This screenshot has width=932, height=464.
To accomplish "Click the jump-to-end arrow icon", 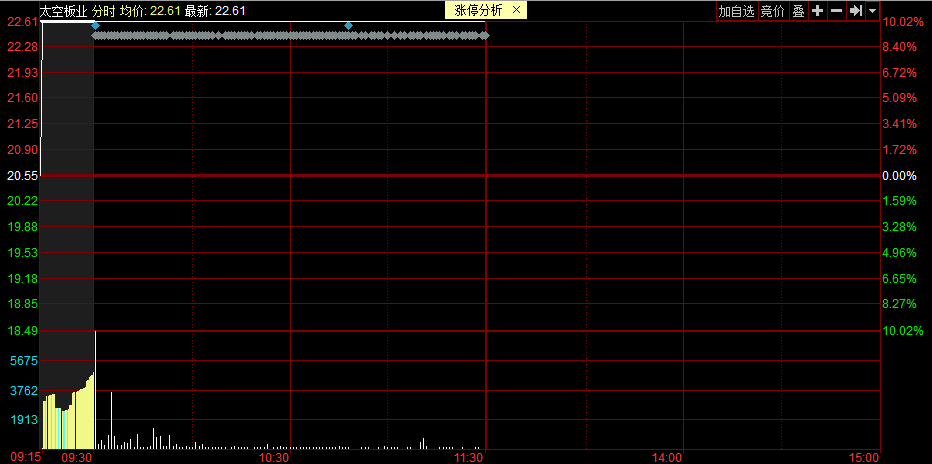I will pos(855,11).
